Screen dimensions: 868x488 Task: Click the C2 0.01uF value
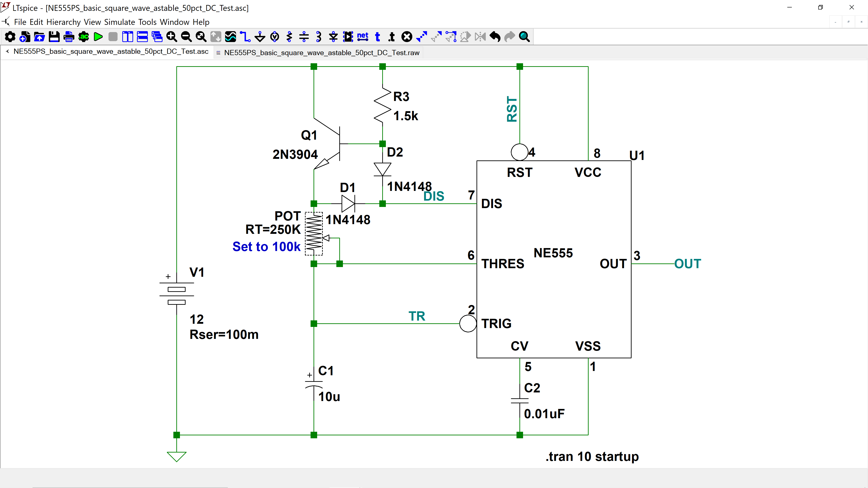click(544, 414)
